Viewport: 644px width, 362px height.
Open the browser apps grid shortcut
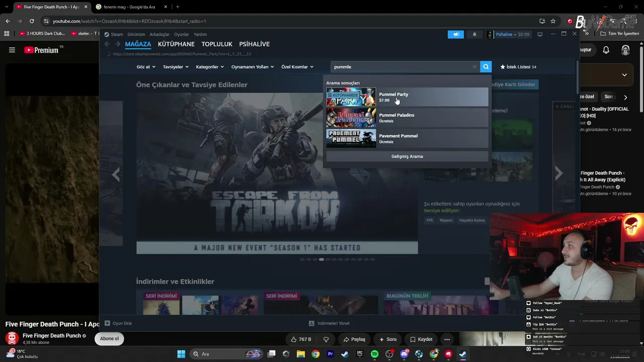click(x=7, y=34)
